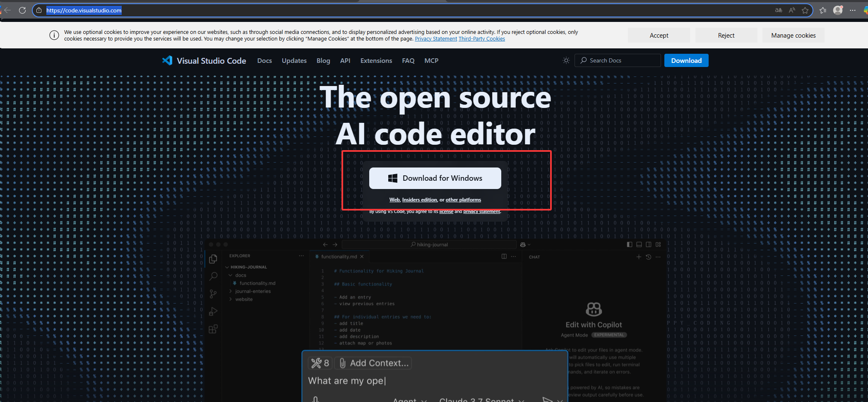This screenshot has height=402, width=868.
Task: Click the hiking-journal command search box
Action: click(429, 245)
